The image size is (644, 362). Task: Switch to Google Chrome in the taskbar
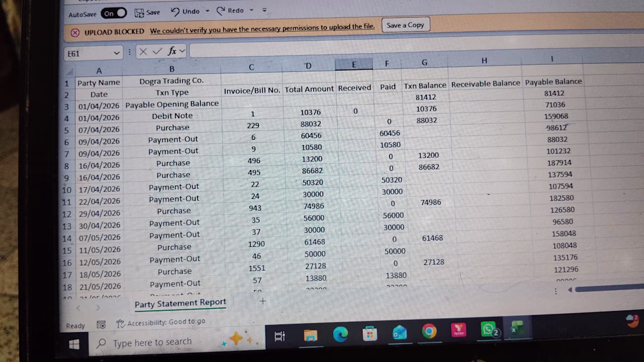[x=429, y=331]
